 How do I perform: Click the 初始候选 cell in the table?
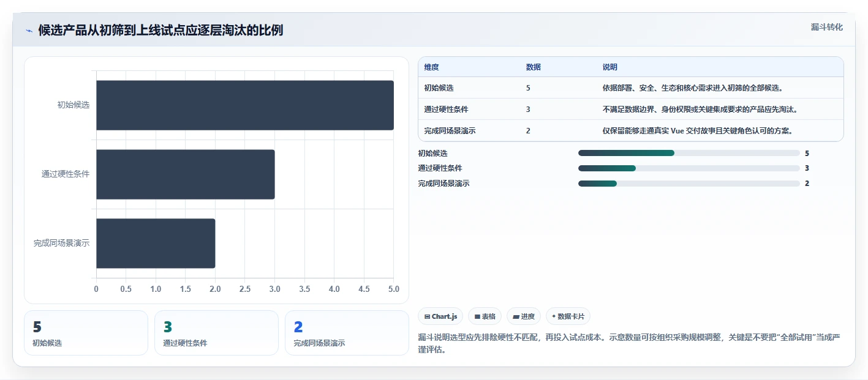439,88
